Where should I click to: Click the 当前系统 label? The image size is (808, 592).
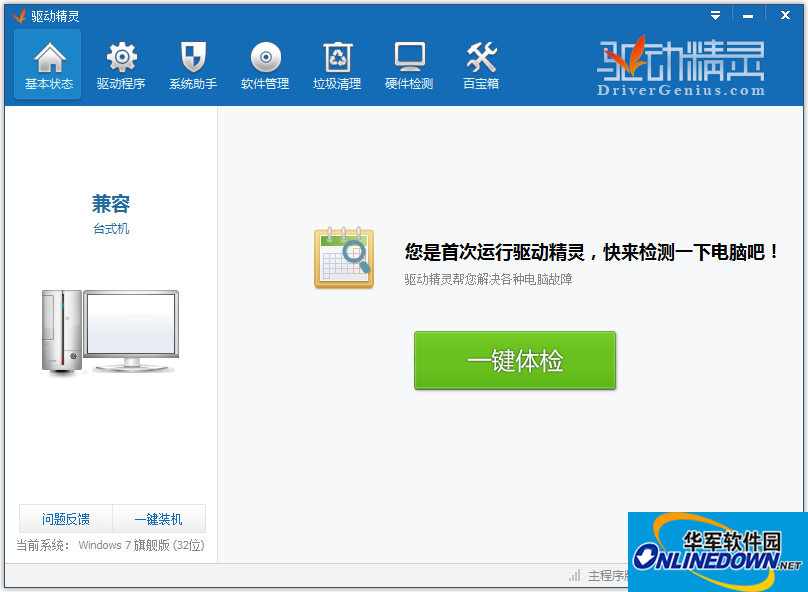click(43, 545)
